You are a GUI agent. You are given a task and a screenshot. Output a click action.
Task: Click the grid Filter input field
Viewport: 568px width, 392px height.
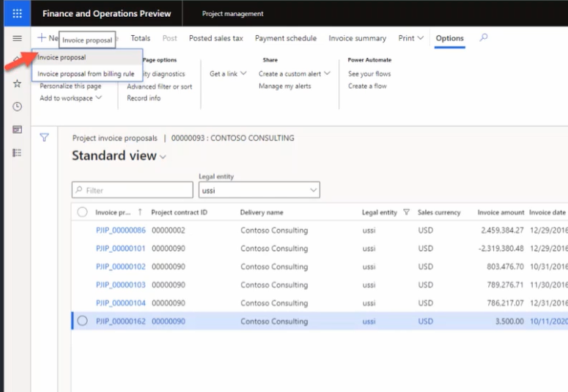[x=132, y=190]
